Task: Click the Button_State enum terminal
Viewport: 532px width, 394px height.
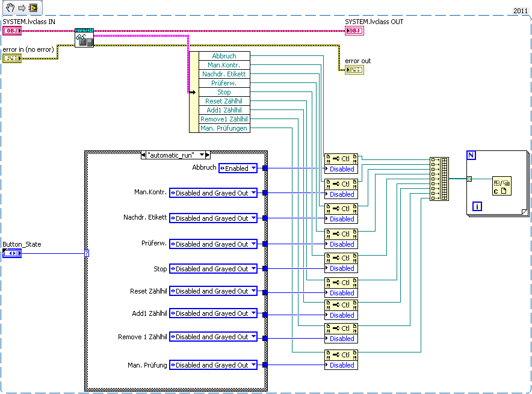Action: (12, 253)
